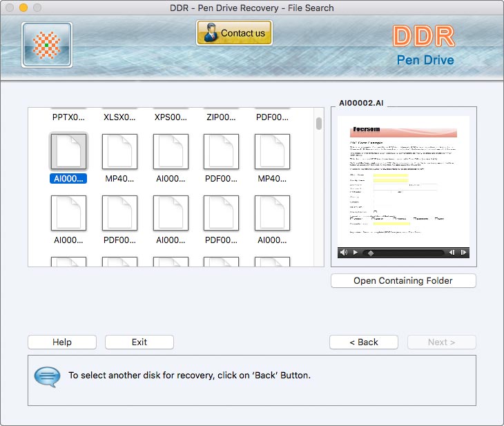Click the hint text about 'Back' Button
504x426 pixels.
point(190,375)
